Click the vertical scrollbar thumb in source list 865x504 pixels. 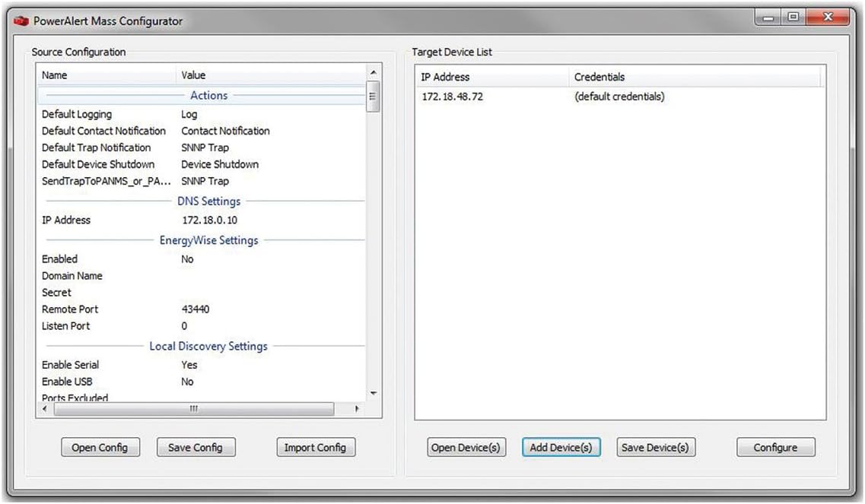tap(374, 97)
